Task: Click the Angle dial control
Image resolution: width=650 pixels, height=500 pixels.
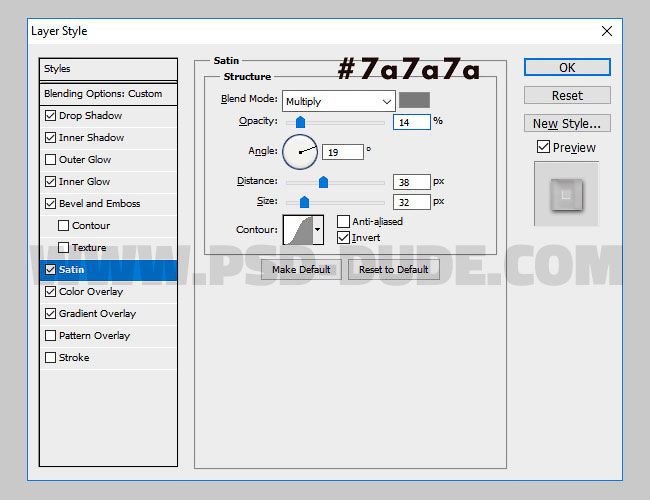Action: (300, 152)
